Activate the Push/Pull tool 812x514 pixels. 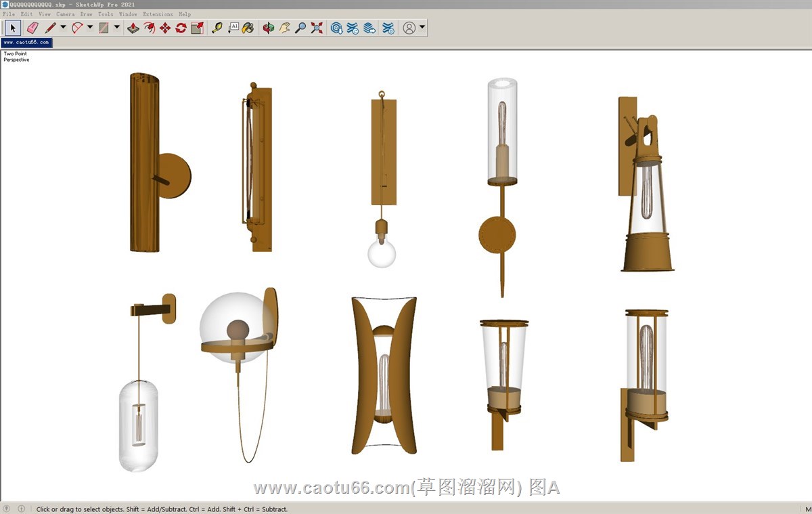[x=133, y=28]
